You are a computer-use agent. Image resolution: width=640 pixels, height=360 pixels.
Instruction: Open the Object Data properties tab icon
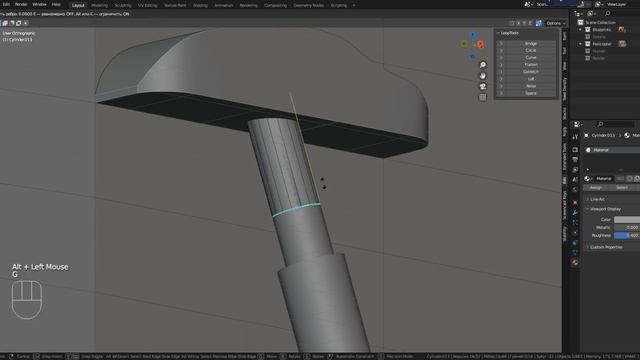pos(575,253)
